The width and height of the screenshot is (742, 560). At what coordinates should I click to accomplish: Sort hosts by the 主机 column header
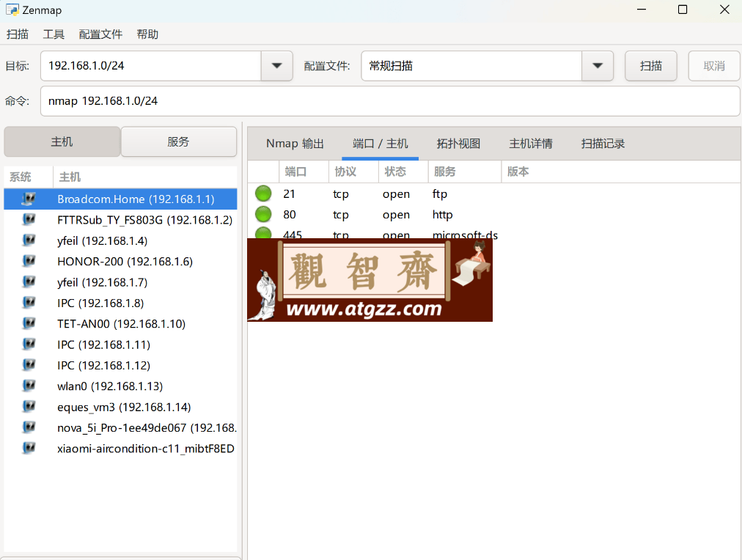[144, 177]
